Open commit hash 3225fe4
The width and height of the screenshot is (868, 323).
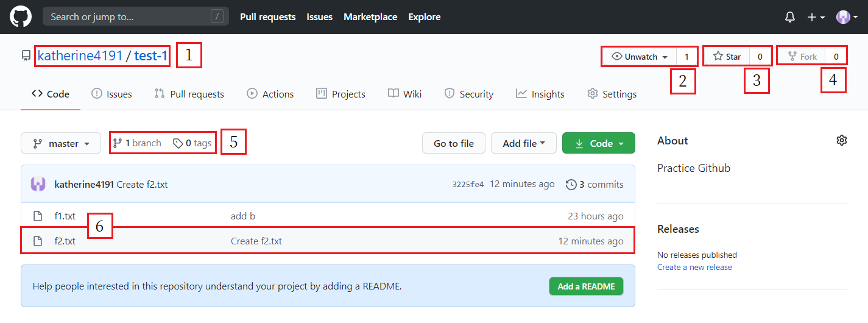(x=468, y=184)
